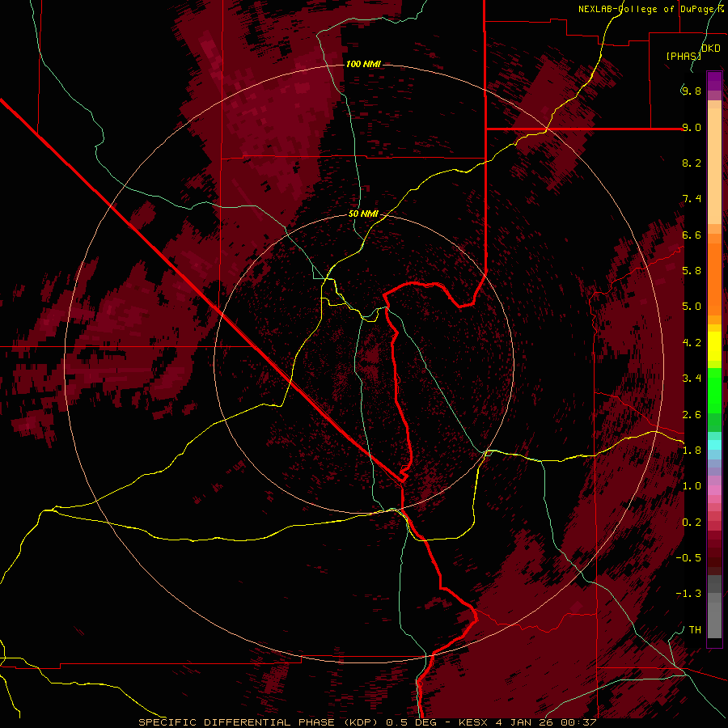This screenshot has width=728, height=728.
Task: Select the 9.8 value on color scale
Action: (x=692, y=91)
